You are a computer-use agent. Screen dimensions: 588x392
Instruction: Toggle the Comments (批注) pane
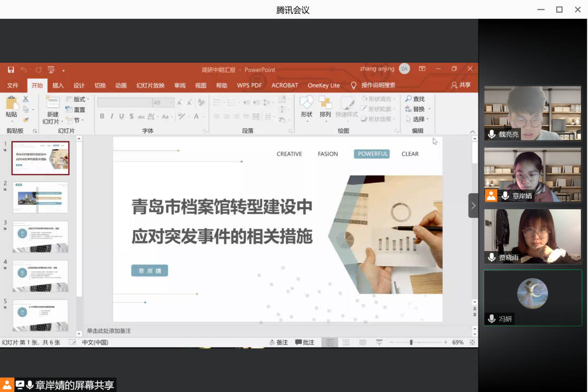[x=305, y=342]
